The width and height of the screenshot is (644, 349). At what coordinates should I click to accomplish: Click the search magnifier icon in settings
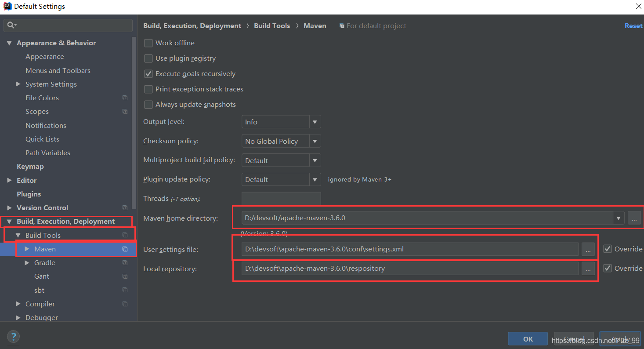[x=12, y=25]
